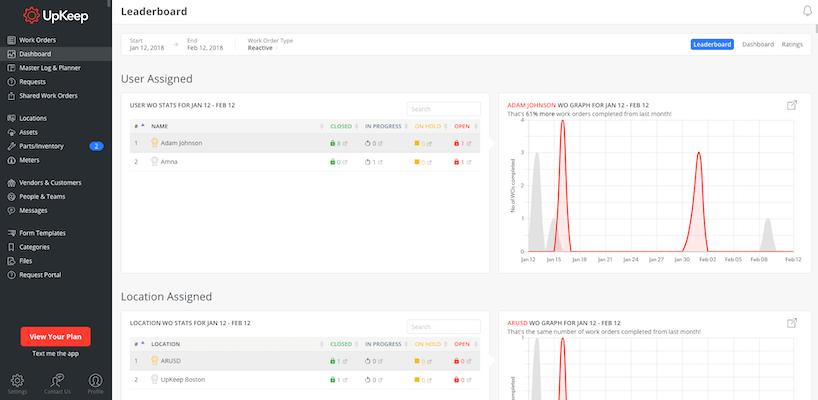Select the Leaderboard tab
This screenshot has height=400, width=818.
713,44
